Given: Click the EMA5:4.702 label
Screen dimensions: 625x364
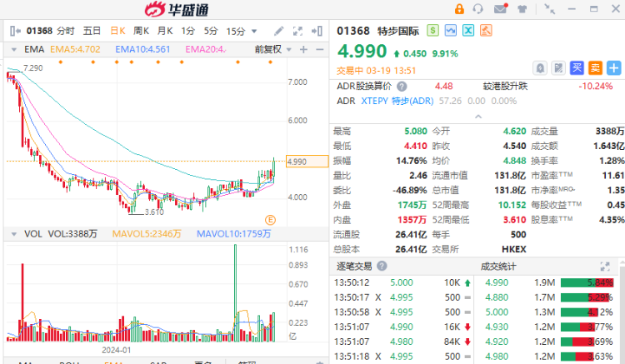Looking at the screenshot, I should tap(75, 49).
